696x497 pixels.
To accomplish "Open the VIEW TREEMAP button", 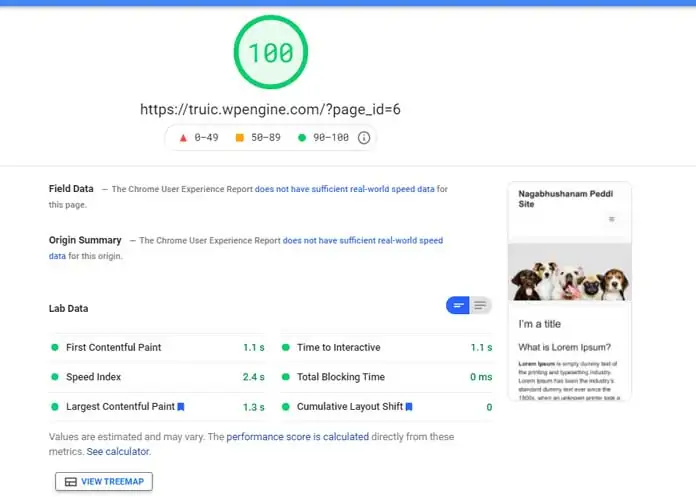I will (x=104, y=482).
